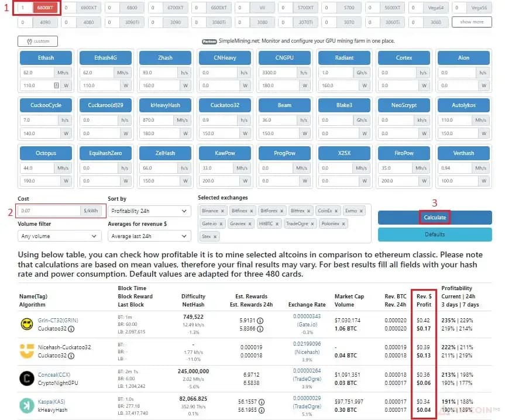
Task: Click the Kaspa (KAS) coin logo
Action: [x=27, y=405]
